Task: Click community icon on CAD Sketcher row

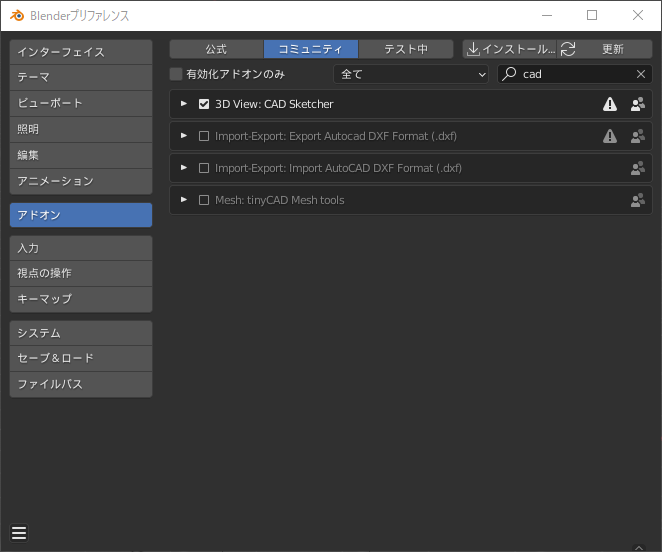Action: (638, 104)
